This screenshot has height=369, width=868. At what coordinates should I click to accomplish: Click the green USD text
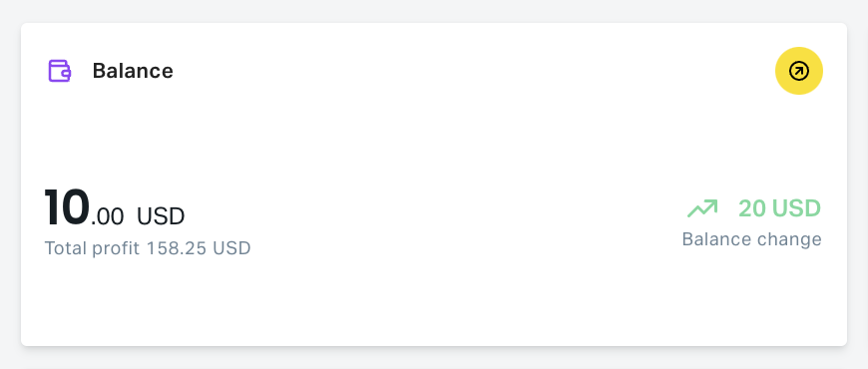[796, 208]
